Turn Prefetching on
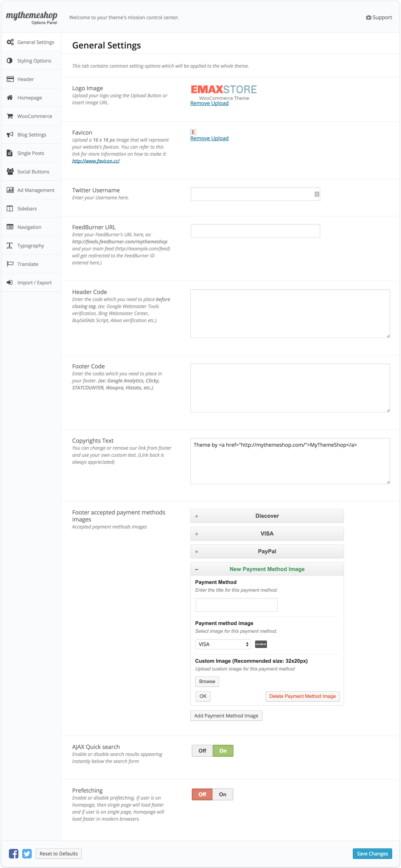The image size is (401, 868). pos(223,794)
